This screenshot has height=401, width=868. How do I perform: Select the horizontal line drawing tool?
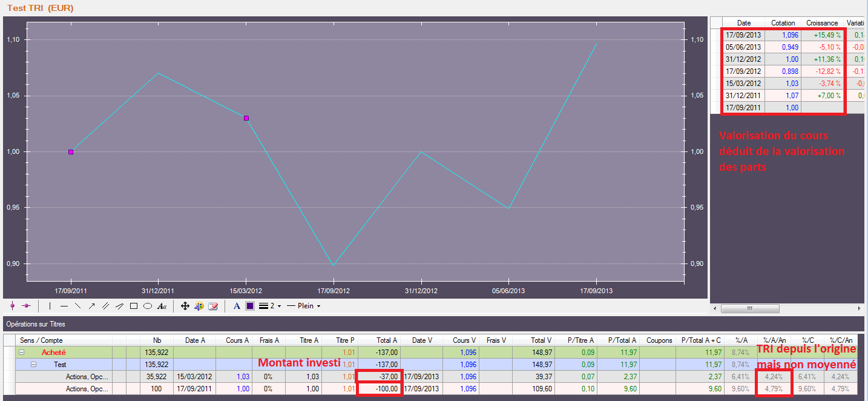tap(64, 307)
